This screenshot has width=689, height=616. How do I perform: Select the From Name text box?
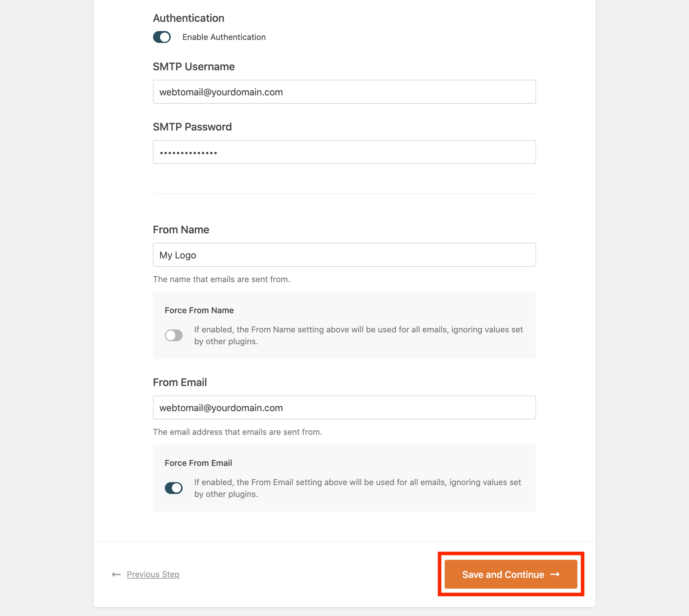[x=344, y=255]
